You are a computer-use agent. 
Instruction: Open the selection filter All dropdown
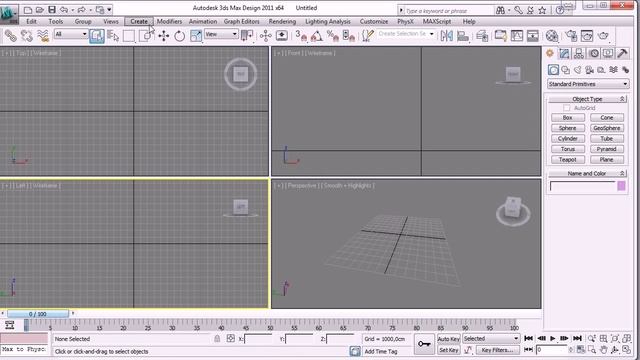coord(71,34)
